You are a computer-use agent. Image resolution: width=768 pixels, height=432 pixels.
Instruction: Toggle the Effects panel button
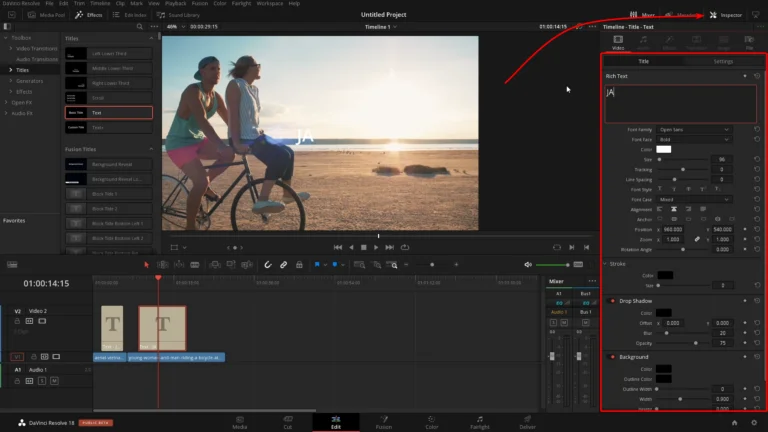(89, 15)
